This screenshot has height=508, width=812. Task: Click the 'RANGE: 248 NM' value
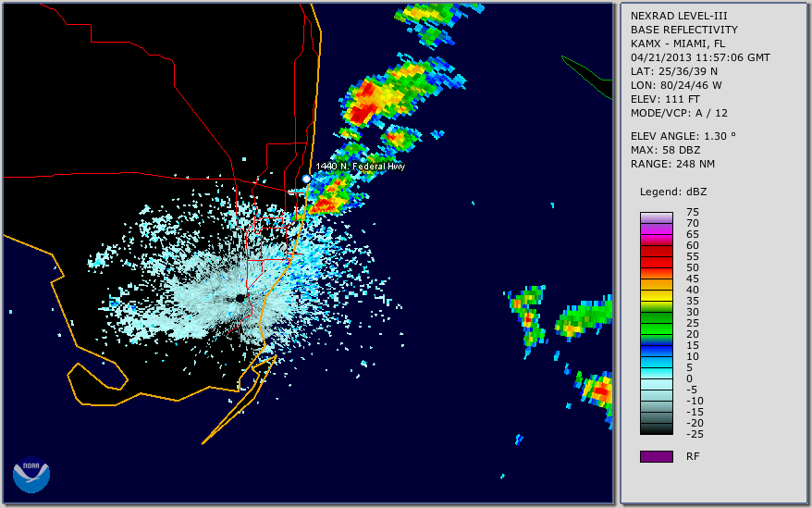pos(672,165)
